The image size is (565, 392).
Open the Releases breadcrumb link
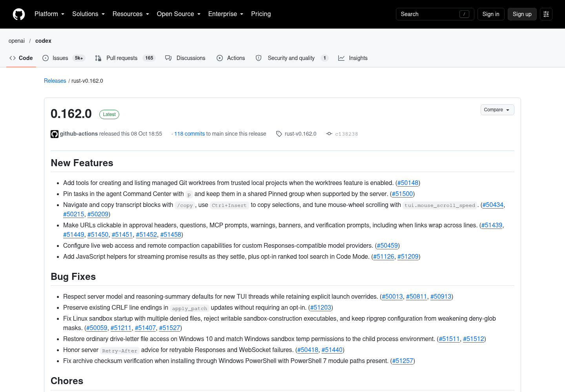click(55, 81)
